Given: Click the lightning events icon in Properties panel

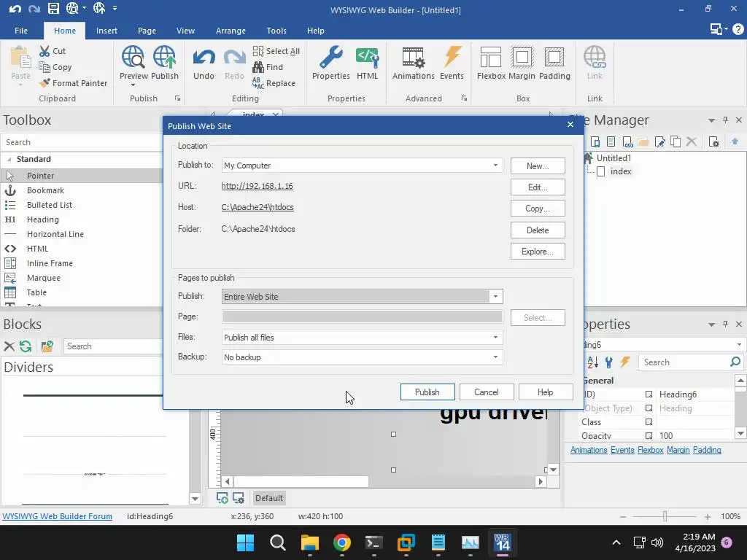Looking at the screenshot, I should coord(625,362).
